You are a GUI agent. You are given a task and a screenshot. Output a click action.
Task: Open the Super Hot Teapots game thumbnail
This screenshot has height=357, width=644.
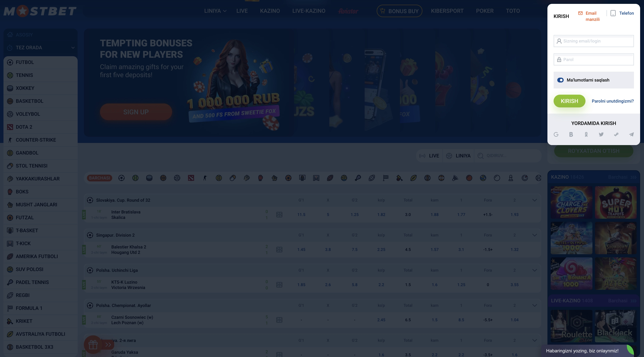click(x=616, y=202)
